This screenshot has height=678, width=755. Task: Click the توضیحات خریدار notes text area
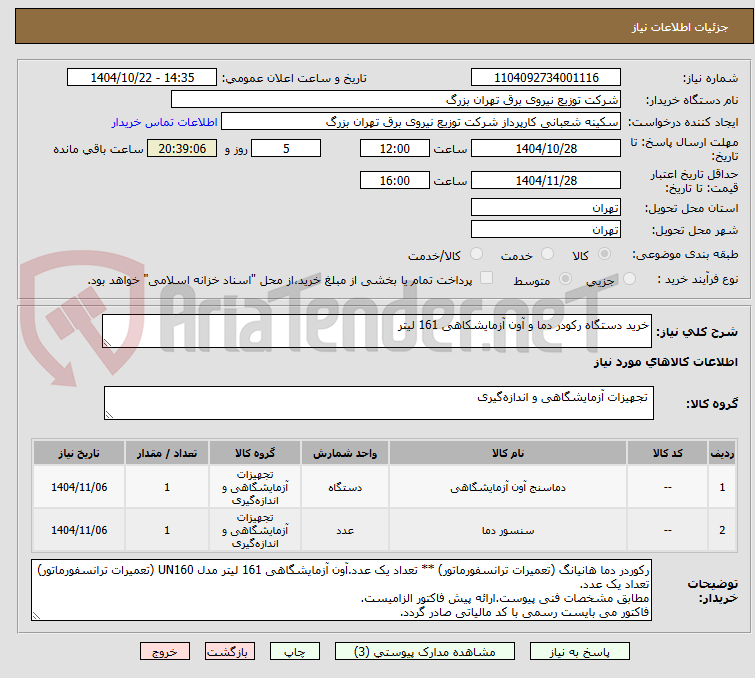(x=341, y=590)
